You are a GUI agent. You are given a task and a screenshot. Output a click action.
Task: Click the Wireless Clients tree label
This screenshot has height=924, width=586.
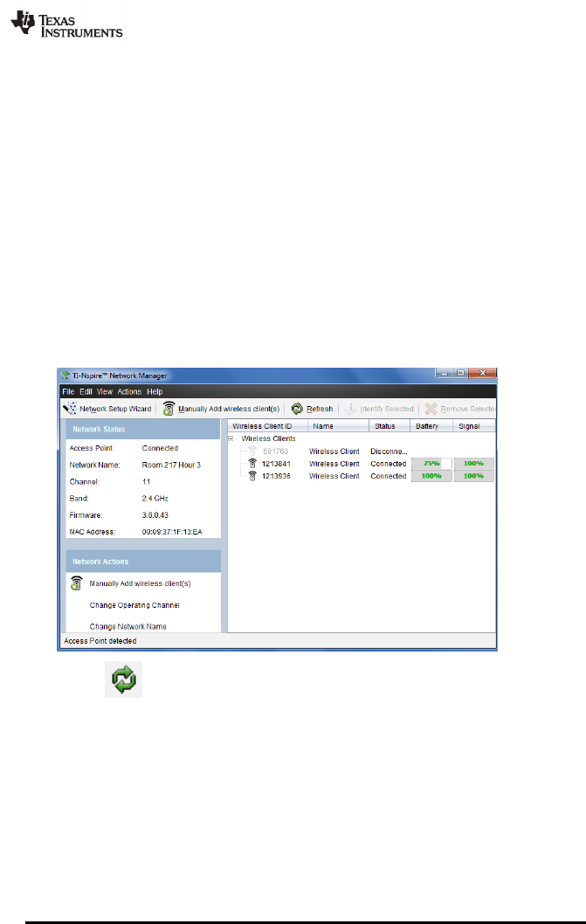coord(268,438)
